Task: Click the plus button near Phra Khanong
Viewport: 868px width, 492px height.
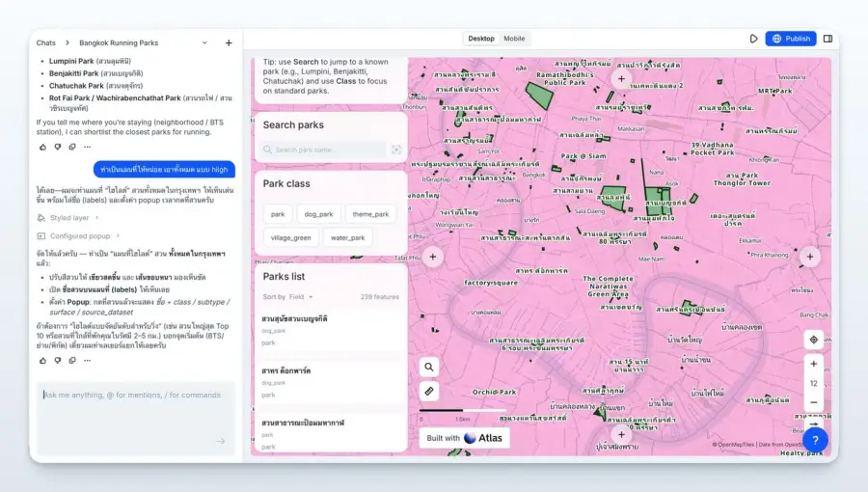Action: (810, 257)
